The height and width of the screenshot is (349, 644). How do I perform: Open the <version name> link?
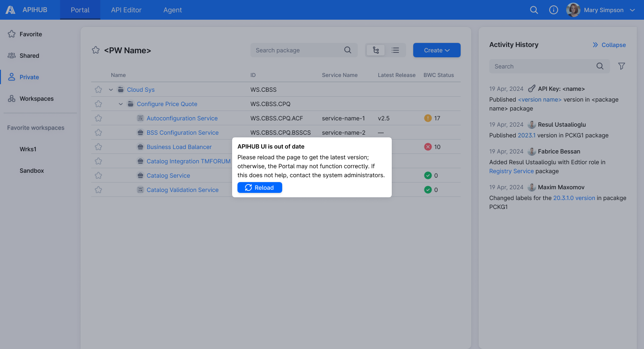coord(540,99)
